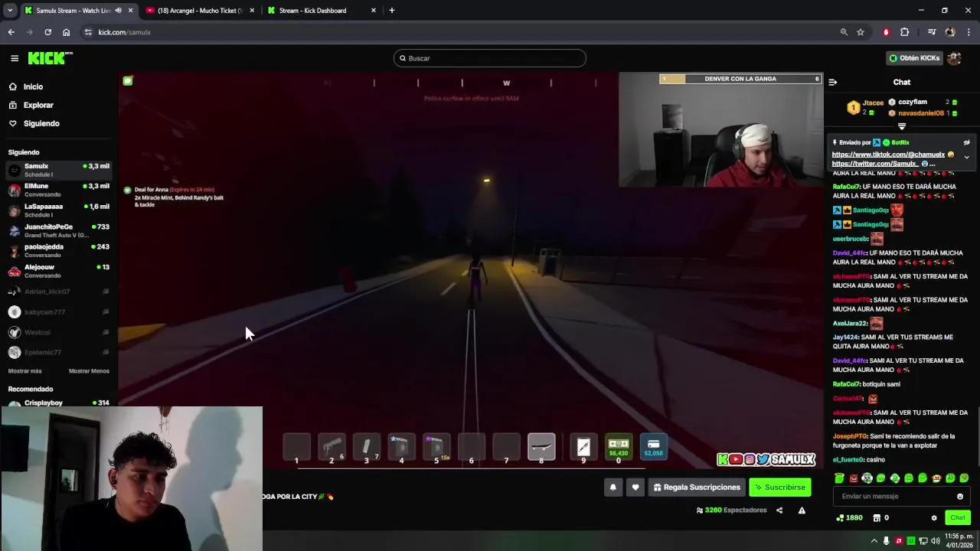Switch to Stream - Kick Dashboard tab
This screenshot has width=980, height=551.
(322, 10)
